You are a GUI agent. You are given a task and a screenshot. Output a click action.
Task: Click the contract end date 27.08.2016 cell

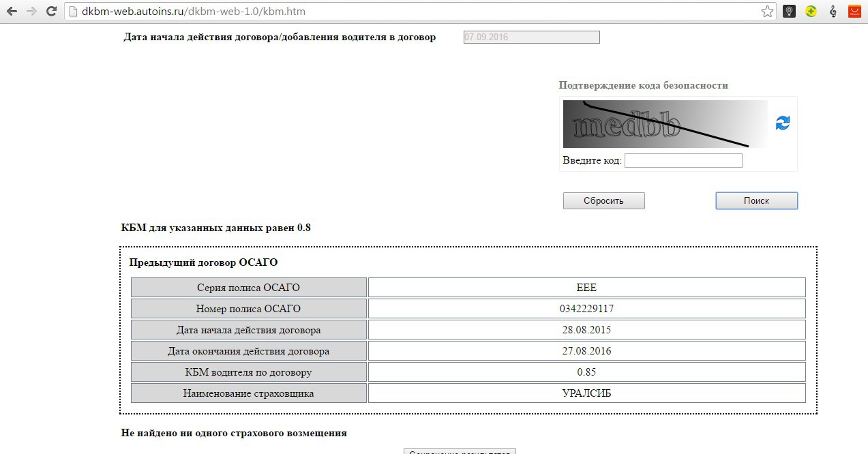(586, 351)
